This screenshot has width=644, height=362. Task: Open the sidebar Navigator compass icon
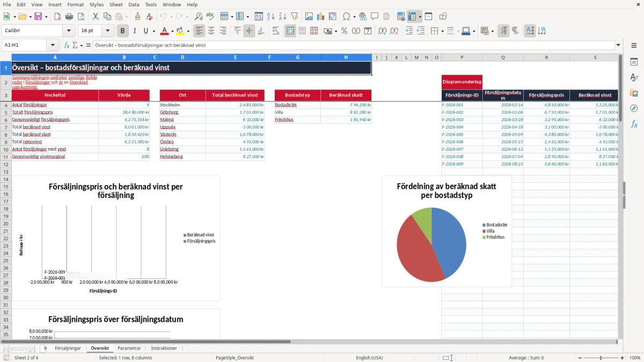(634, 108)
